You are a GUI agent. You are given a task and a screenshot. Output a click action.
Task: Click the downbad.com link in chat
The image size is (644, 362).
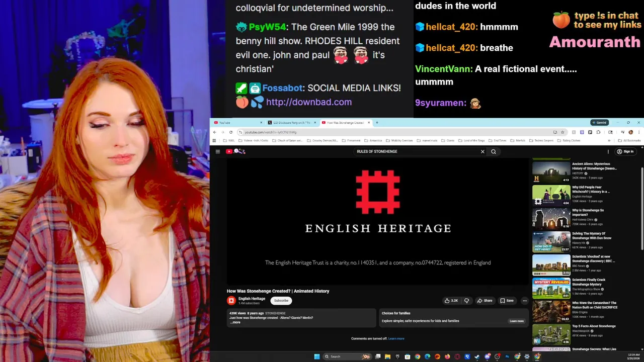[x=308, y=102]
